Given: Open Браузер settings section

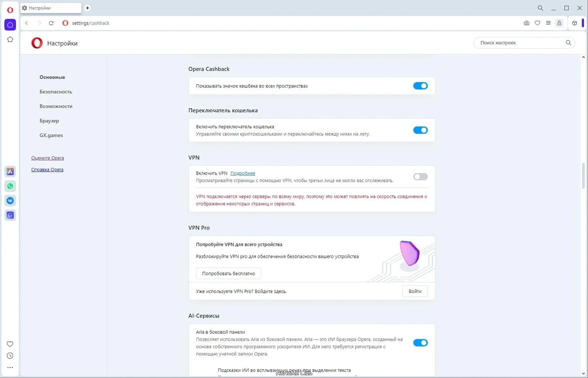Looking at the screenshot, I should pos(49,121).
